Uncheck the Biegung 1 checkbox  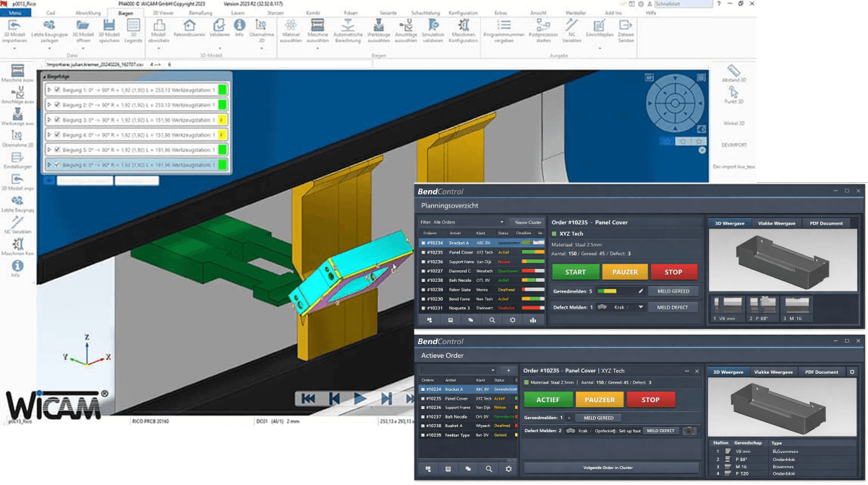pyautogui.click(x=57, y=90)
